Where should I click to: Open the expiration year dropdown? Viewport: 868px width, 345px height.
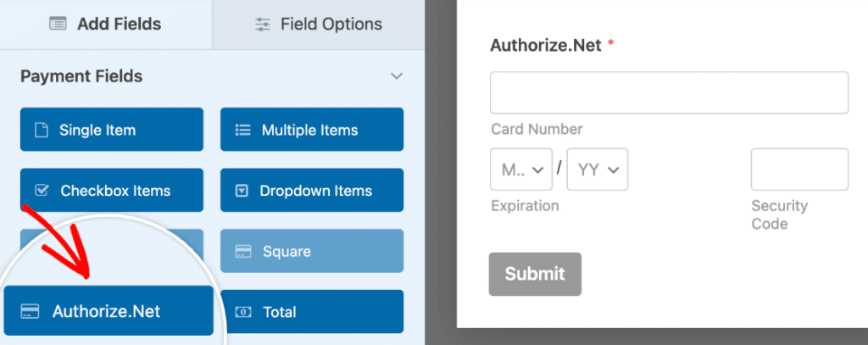point(598,170)
